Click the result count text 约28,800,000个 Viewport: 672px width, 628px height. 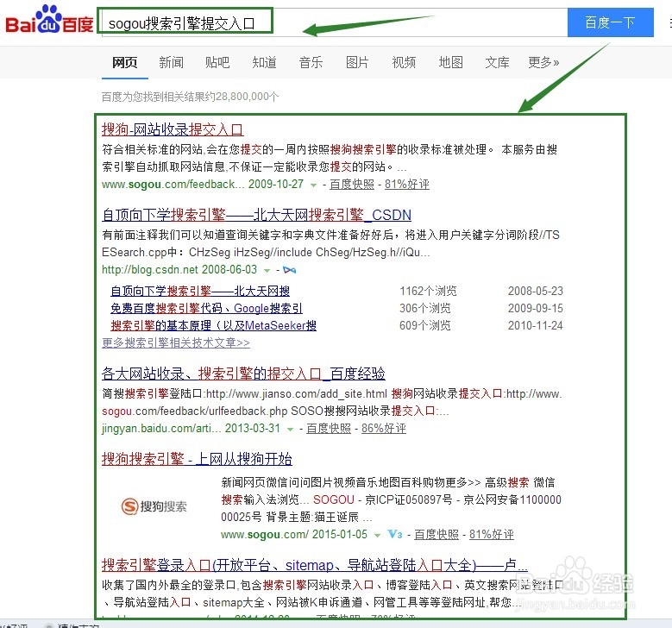(x=242, y=97)
